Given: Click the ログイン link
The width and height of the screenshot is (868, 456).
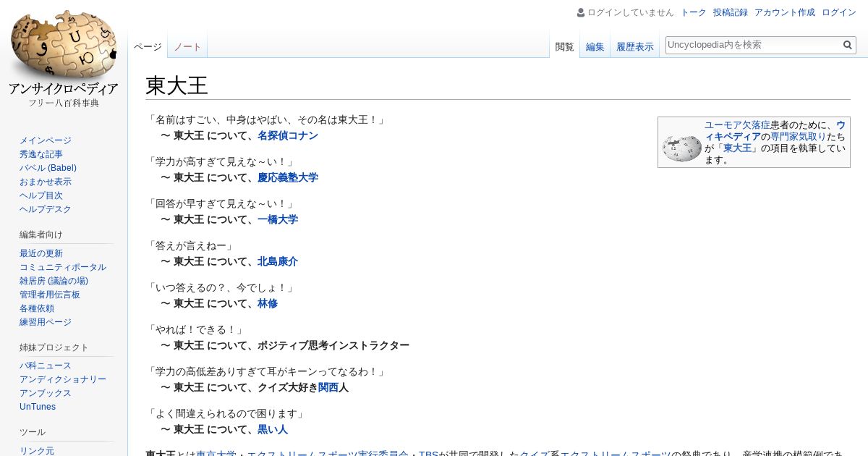Looking at the screenshot, I should point(839,12).
